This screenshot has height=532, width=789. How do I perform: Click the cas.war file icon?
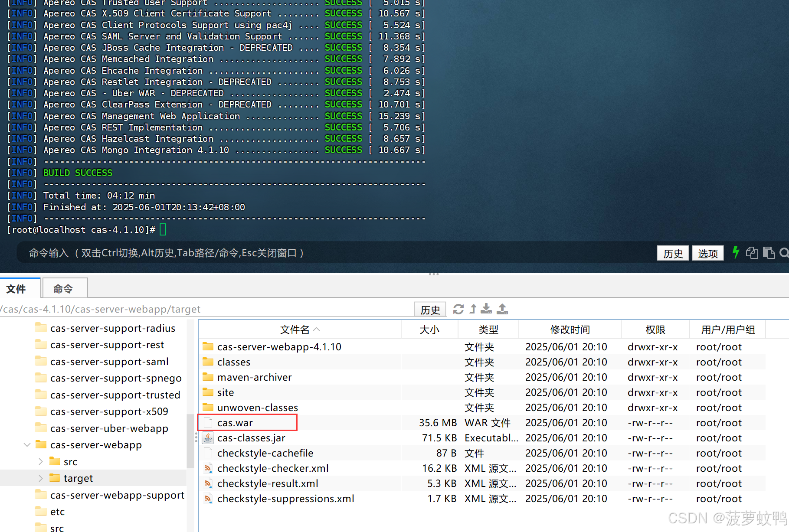tap(208, 423)
